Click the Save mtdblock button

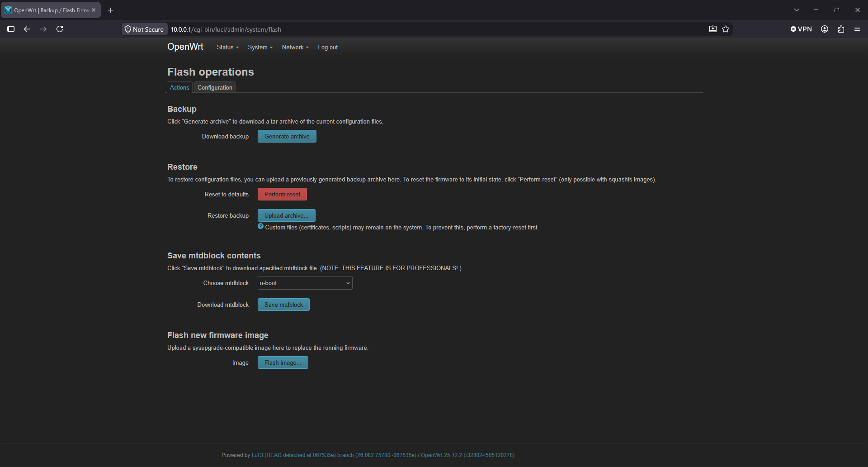283,305
